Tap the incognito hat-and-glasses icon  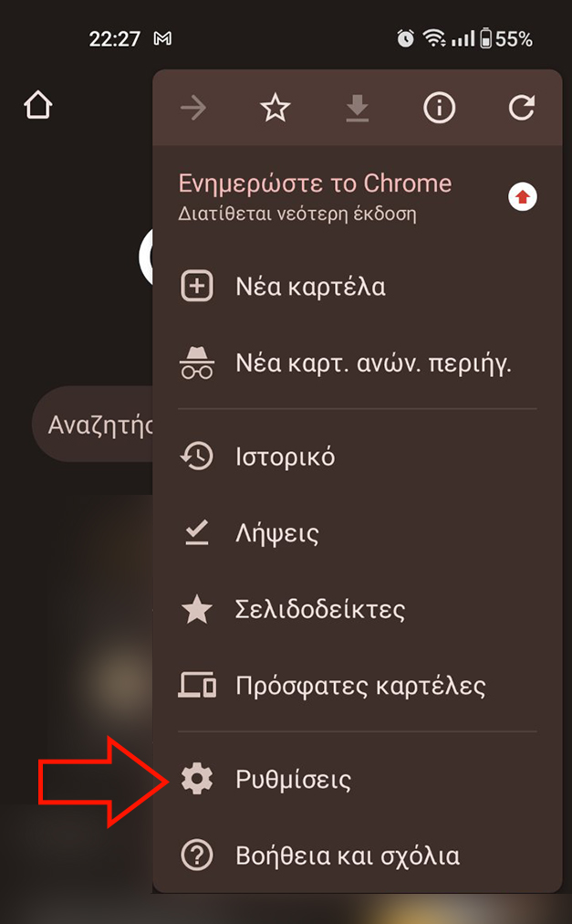tap(196, 362)
